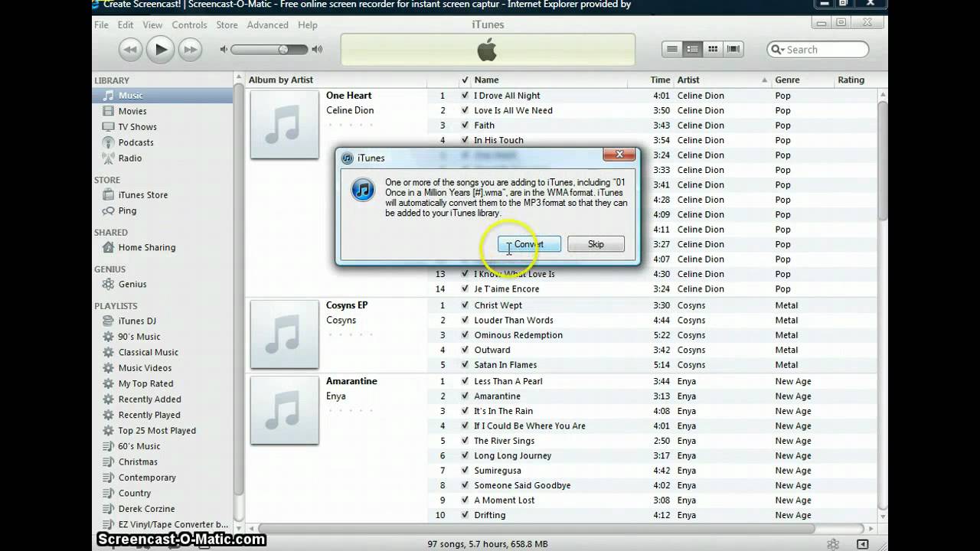Sort by the Genre column header
980x551 pixels.
click(x=802, y=80)
